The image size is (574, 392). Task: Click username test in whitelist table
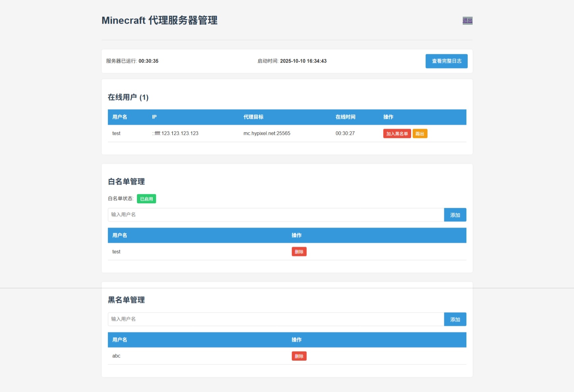coord(116,252)
